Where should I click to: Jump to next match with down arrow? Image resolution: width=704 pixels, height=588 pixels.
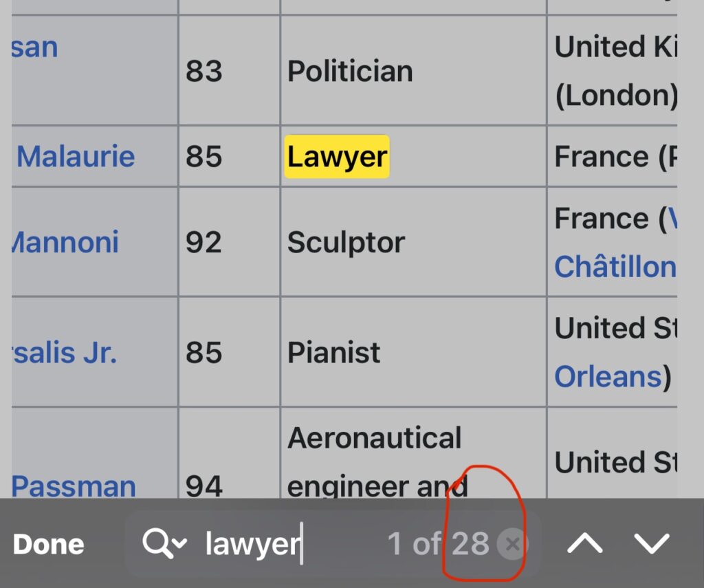pos(652,544)
